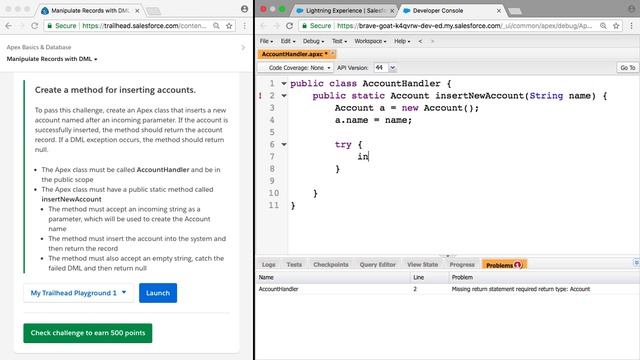Click red close button of Developer Console window
Image resolution: width=640 pixels, height=360 pixels.
tap(263, 9)
